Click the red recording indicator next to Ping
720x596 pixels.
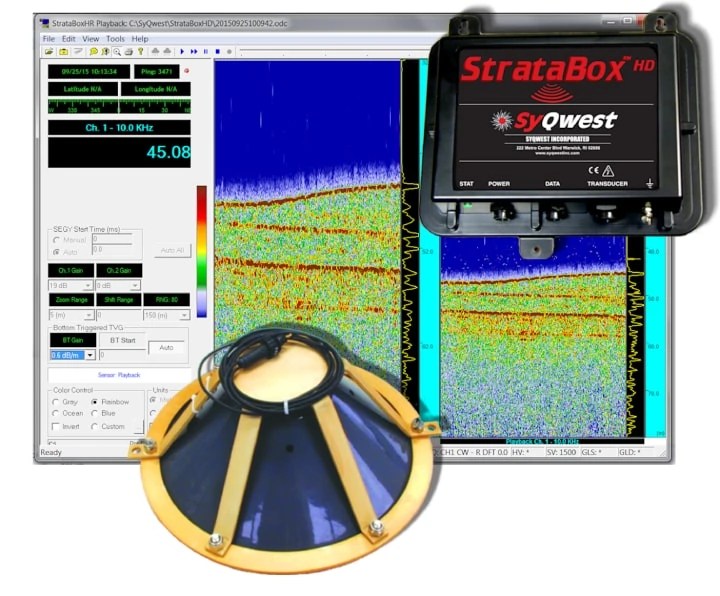186,71
